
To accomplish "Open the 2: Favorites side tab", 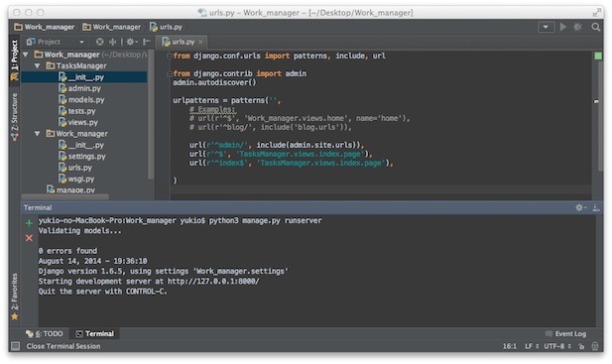I will (15, 297).
